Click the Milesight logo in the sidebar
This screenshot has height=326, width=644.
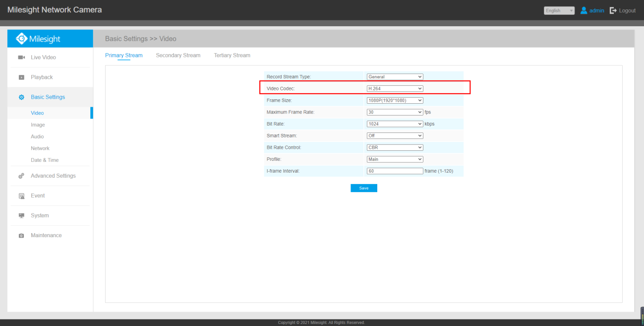(x=38, y=39)
